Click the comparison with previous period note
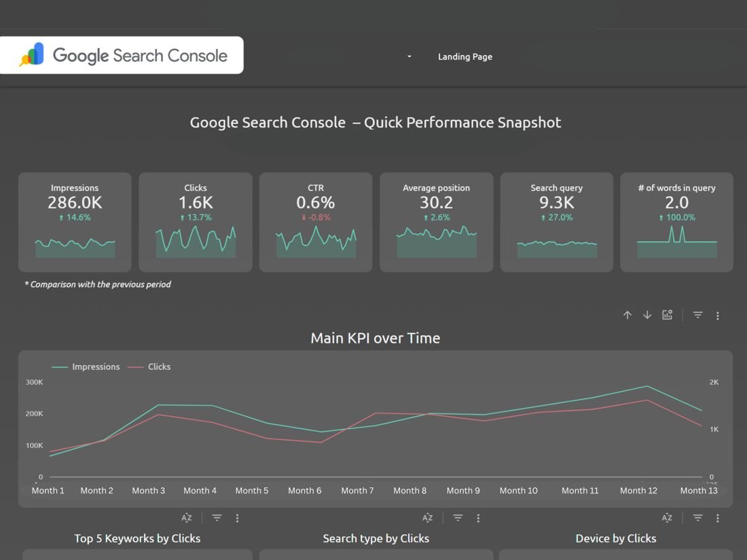Viewport: 747px width, 560px height. [x=98, y=284]
